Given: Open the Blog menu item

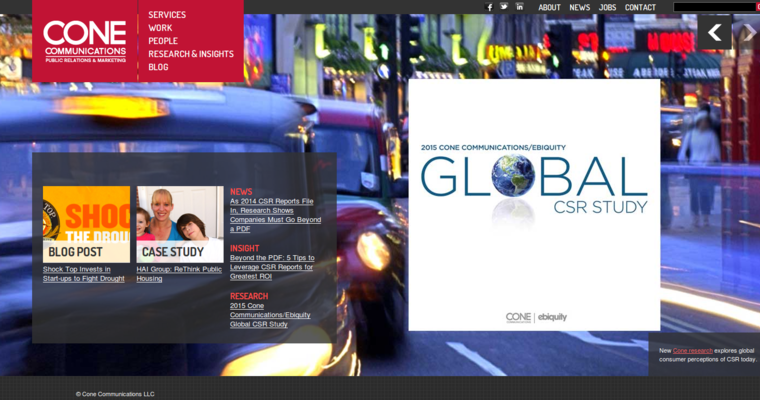Looking at the screenshot, I should click(x=158, y=67).
